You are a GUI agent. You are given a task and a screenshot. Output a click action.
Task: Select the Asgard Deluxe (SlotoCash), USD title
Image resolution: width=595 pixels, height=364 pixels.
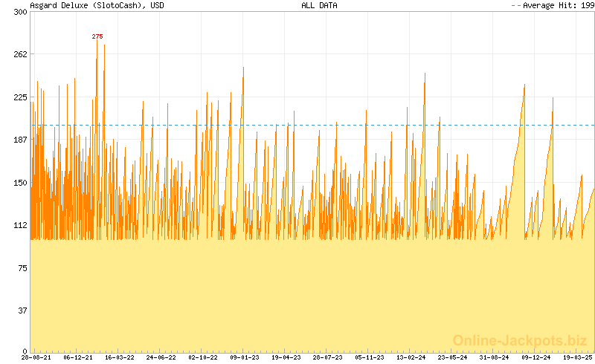pyautogui.click(x=97, y=5)
